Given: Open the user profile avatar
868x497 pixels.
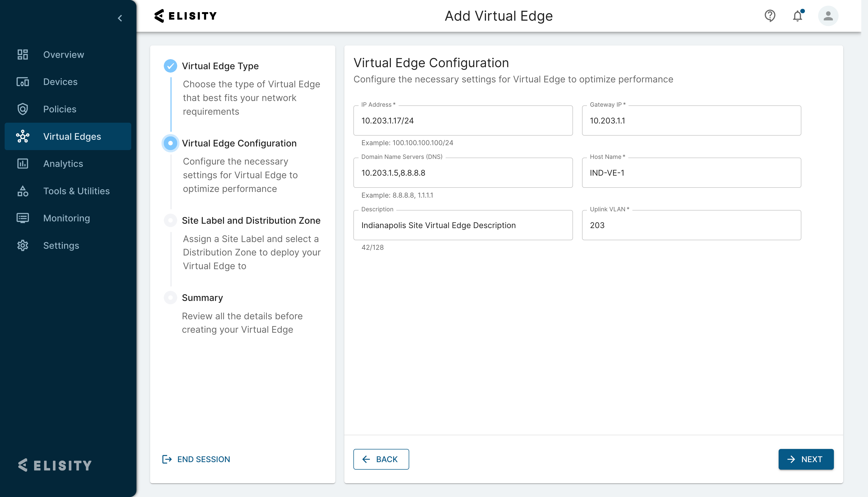Looking at the screenshot, I should click(x=828, y=16).
